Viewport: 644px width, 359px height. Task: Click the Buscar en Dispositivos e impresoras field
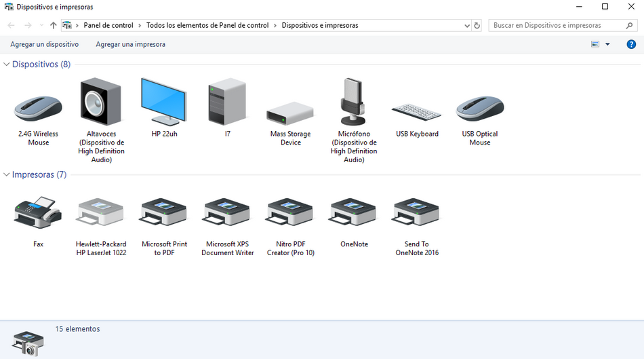(556, 25)
